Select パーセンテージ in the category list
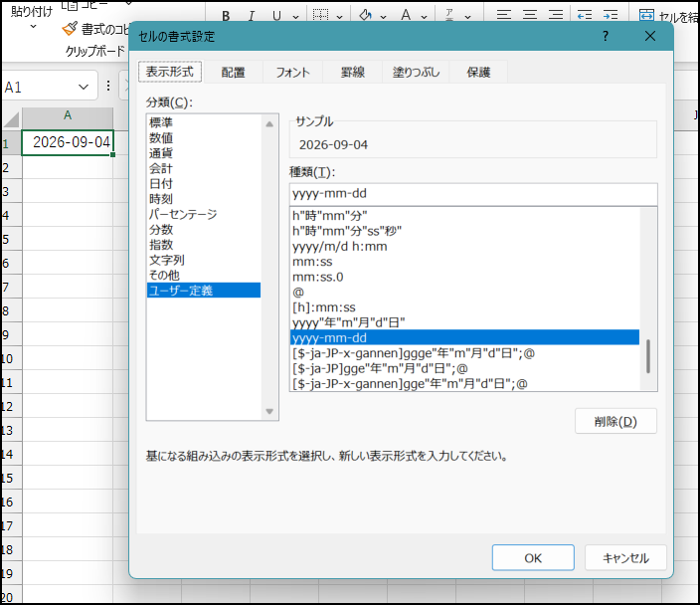Image resolution: width=700 pixels, height=605 pixels. click(204, 214)
